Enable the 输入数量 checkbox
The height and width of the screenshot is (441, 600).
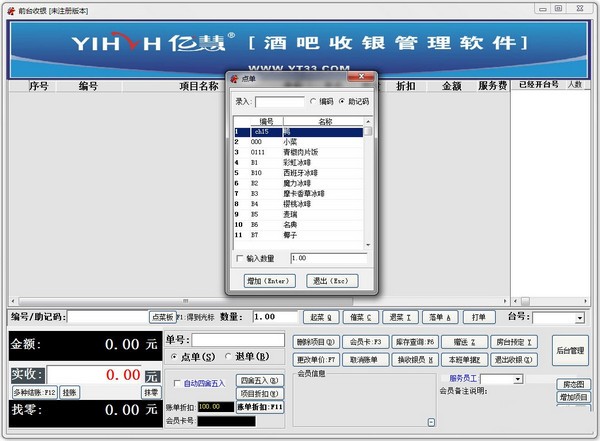pos(238,258)
